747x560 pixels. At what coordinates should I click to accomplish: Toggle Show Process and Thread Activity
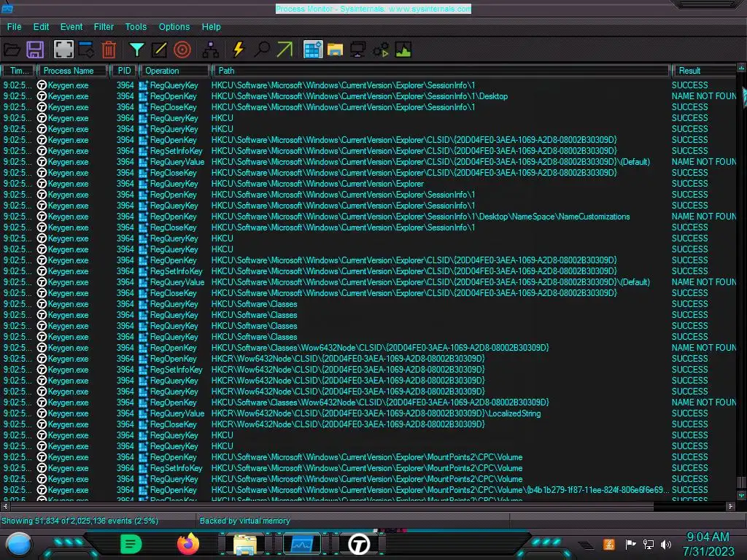[381, 50]
